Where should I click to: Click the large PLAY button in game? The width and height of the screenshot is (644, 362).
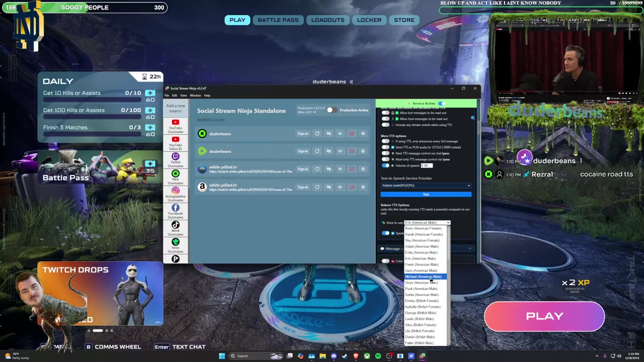(x=544, y=316)
